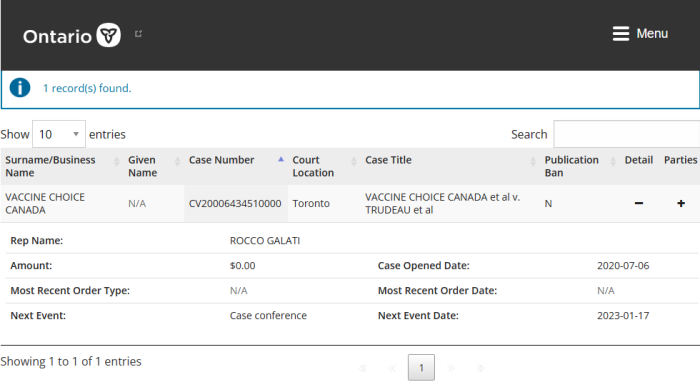Image resolution: width=700 pixels, height=387 pixels.
Task: Collapse case detail with minus icon
Action: [x=639, y=203]
